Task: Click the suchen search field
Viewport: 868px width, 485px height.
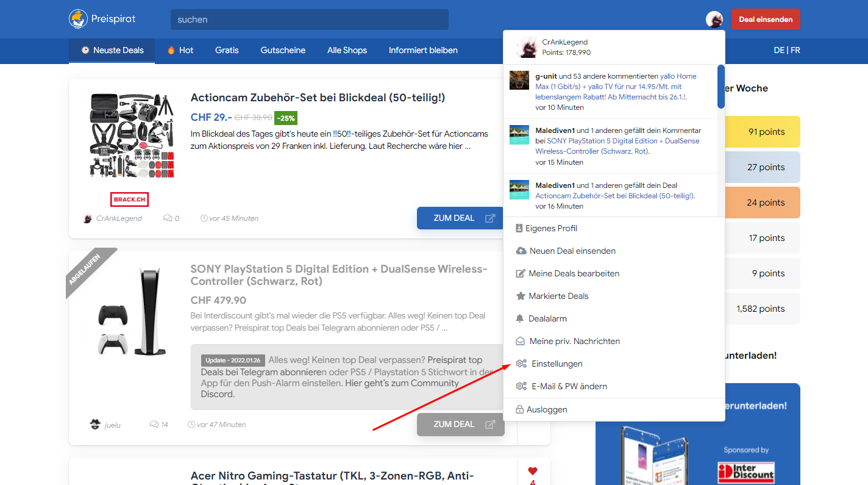Action: tap(309, 20)
